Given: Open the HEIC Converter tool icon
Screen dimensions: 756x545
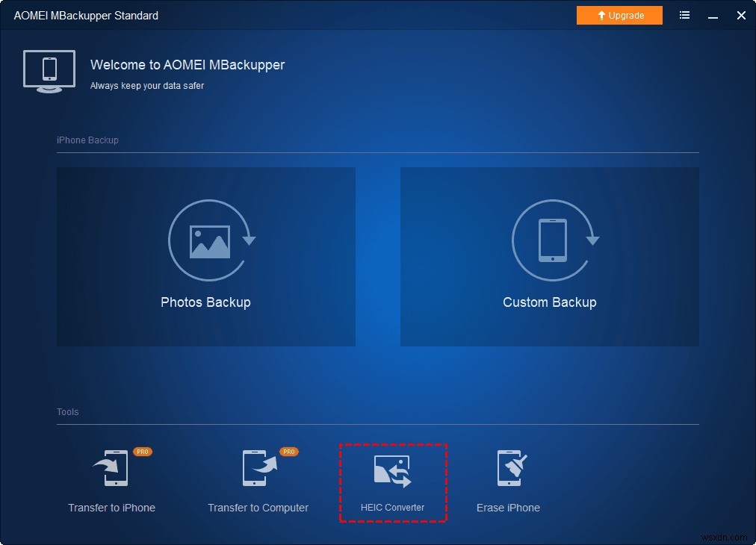Looking at the screenshot, I should click(392, 468).
